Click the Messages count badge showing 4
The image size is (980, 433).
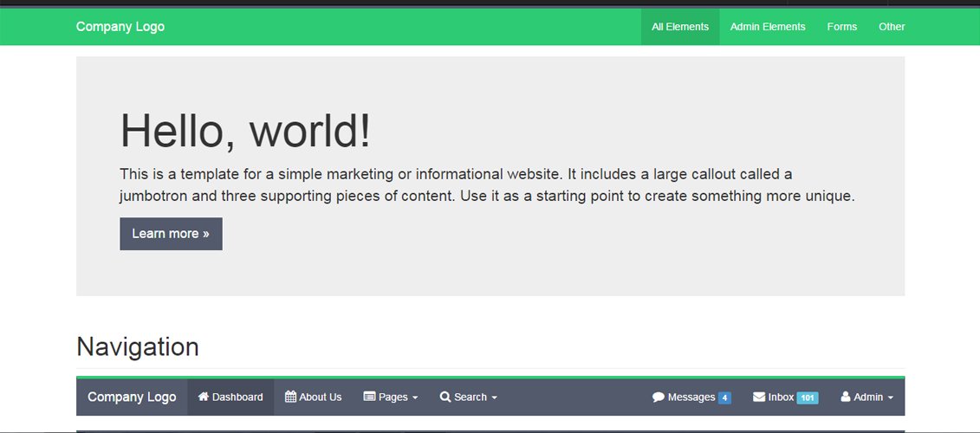724,397
